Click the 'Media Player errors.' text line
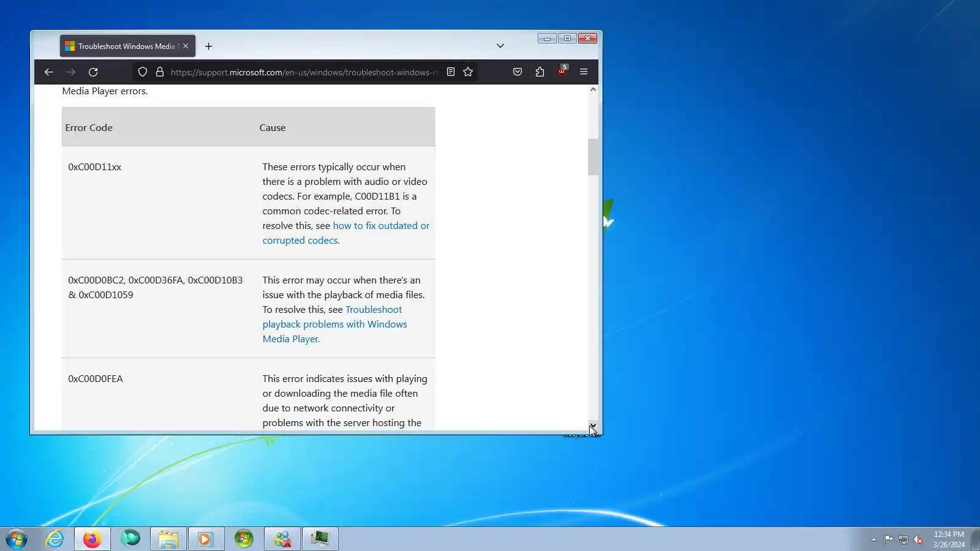 pyautogui.click(x=105, y=91)
